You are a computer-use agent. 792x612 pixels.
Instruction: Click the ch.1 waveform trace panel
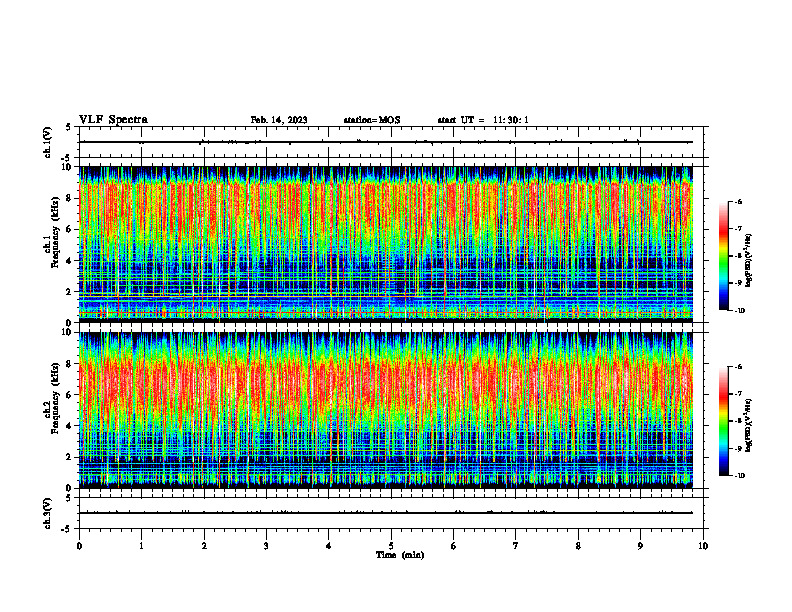tap(391, 142)
